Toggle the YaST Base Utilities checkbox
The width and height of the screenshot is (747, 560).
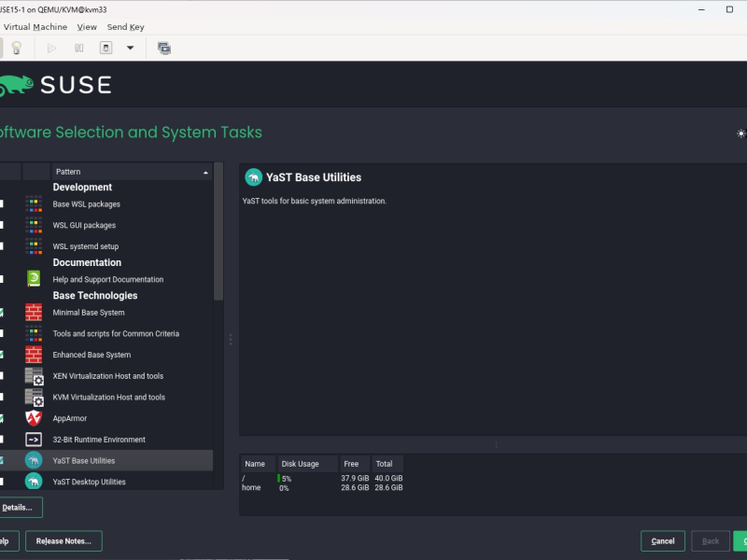click(x=2, y=460)
